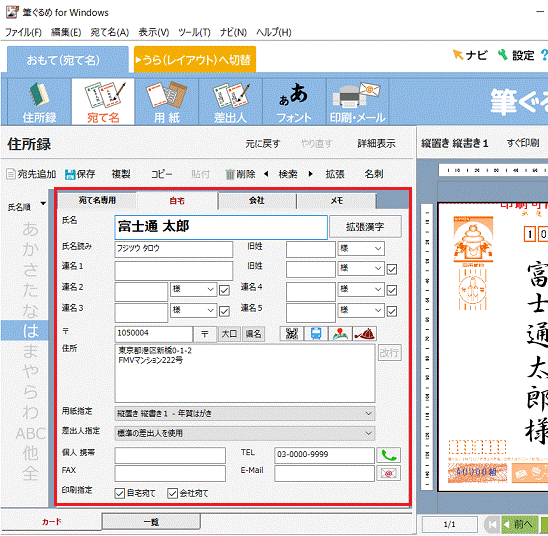Switch to the 会社 tab
Image resolution: width=548 pixels, height=536 pixels.
257,201
